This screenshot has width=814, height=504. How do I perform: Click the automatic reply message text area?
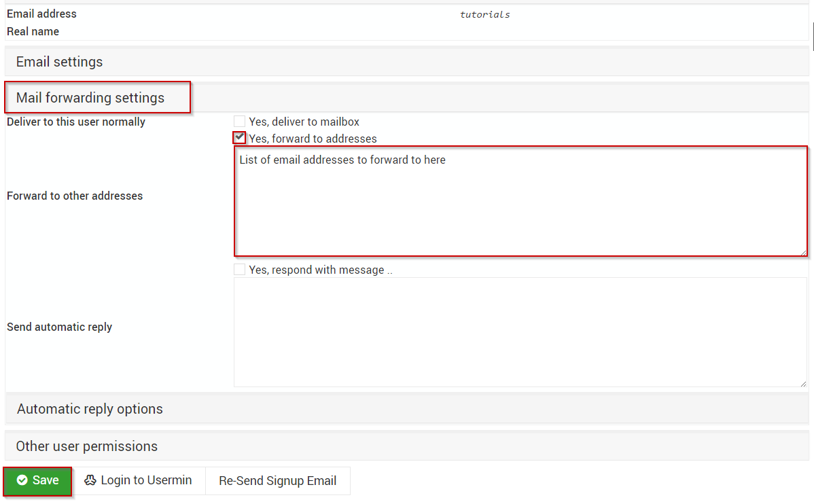coord(520,332)
